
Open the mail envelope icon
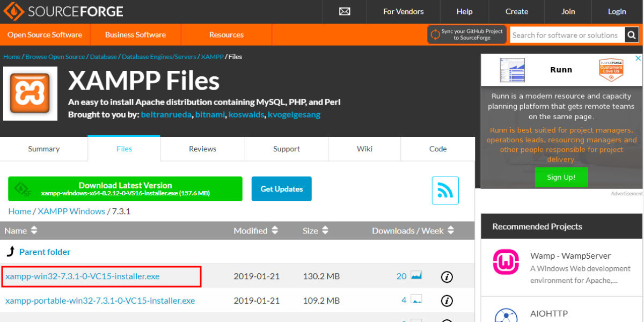click(345, 11)
